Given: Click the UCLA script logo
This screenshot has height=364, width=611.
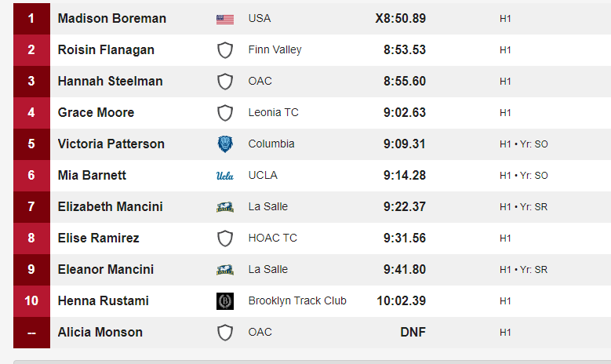Looking at the screenshot, I should point(225,176).
